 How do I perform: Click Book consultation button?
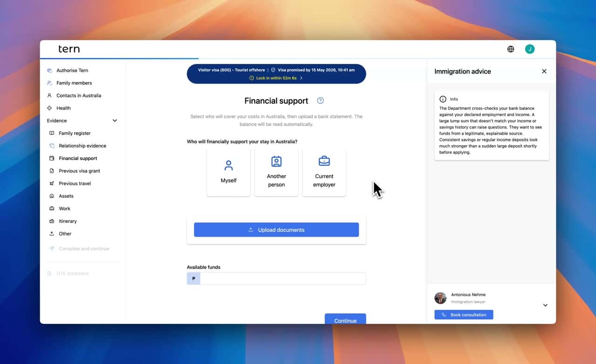point(463,315)
